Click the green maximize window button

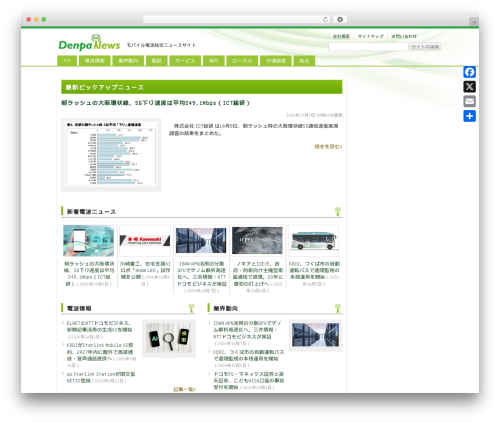coord(44,19)
